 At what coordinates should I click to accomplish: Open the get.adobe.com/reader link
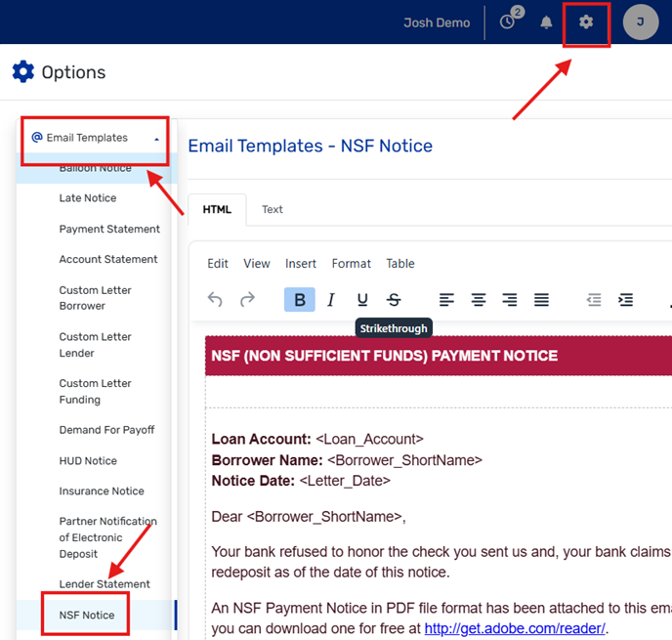coord(514,628)
